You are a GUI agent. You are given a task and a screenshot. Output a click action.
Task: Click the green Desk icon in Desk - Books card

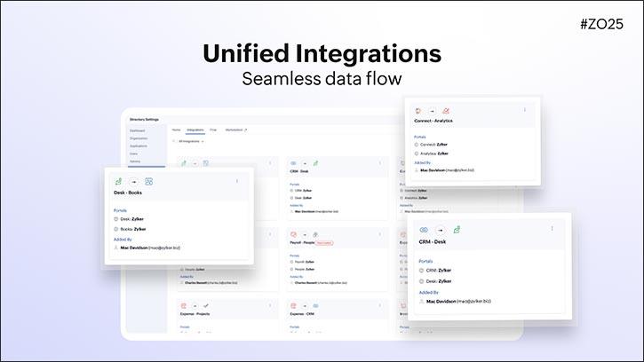click(119, 181)
